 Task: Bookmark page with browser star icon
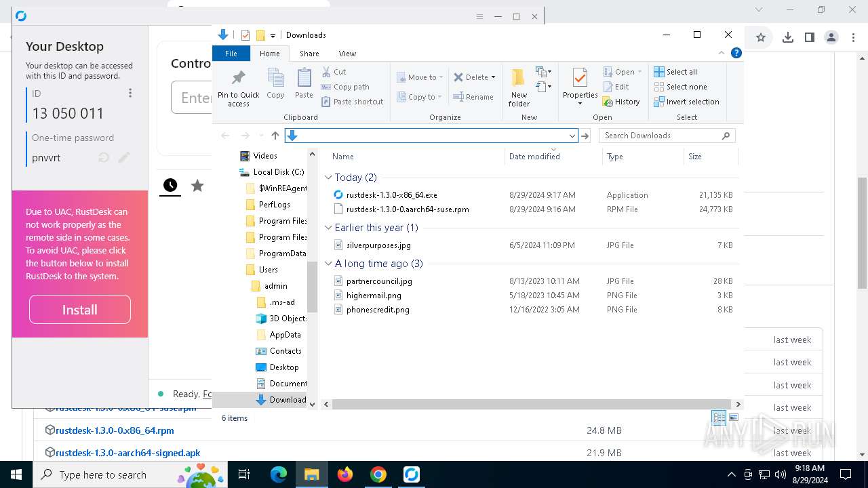761,37
